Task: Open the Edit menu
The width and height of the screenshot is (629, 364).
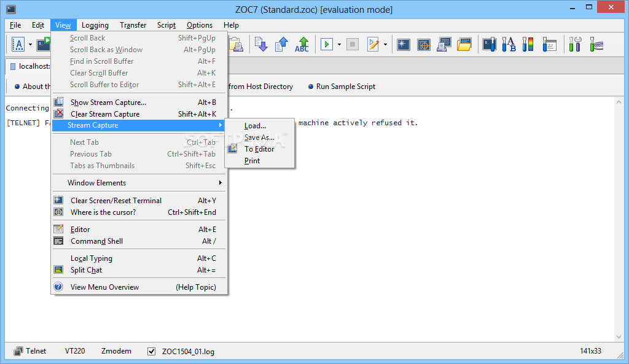Action: (38, 25)
